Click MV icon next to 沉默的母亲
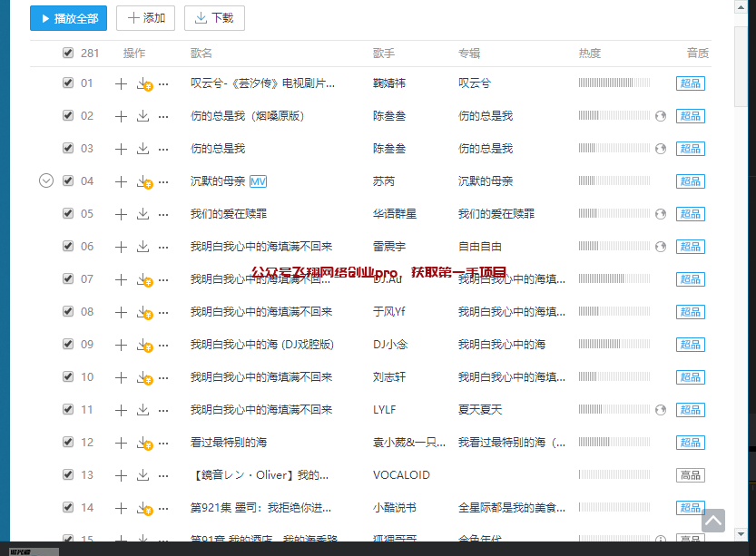This screenshot has width=756, height=556. [258, 181]
